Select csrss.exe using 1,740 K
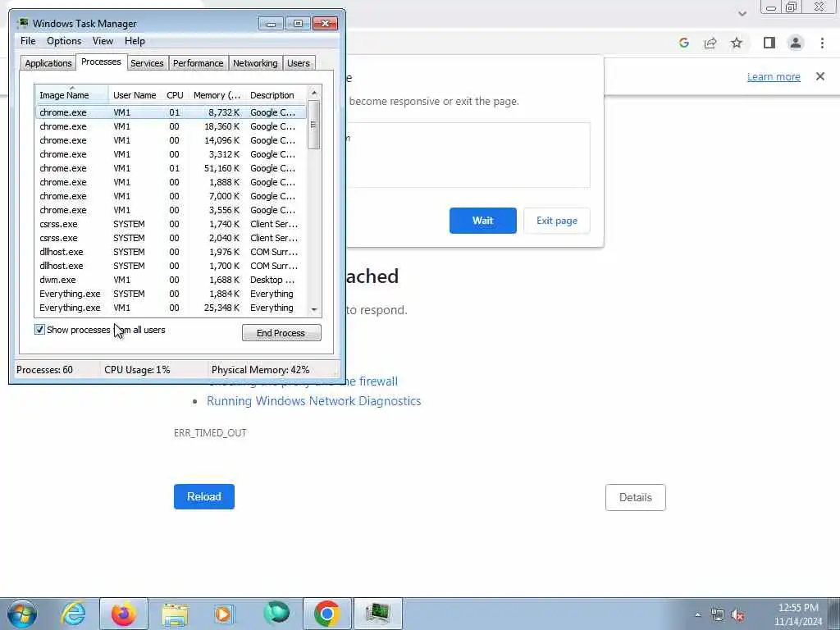The height and width of the screenshot is (630, 840). point(171,224)
